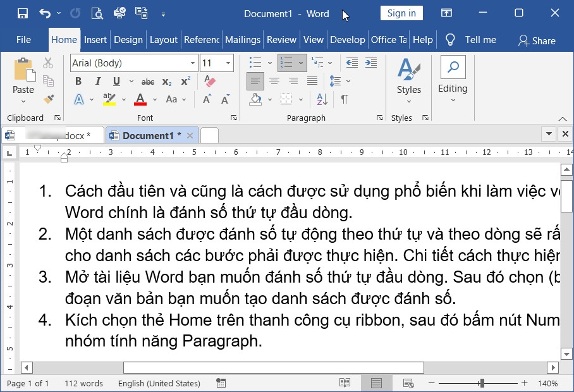
Task: Open the File menu
Action: pyautogui.click(x=23, y=40)
